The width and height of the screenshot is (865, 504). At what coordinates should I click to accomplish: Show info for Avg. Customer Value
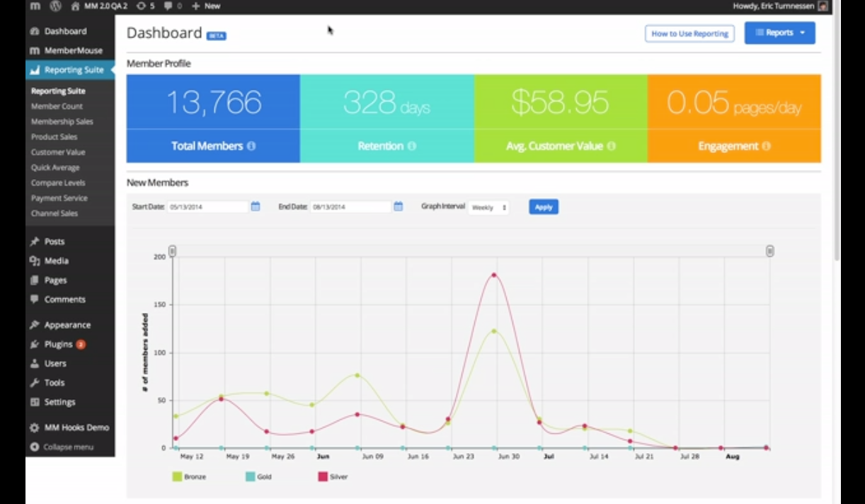(611, 147)
